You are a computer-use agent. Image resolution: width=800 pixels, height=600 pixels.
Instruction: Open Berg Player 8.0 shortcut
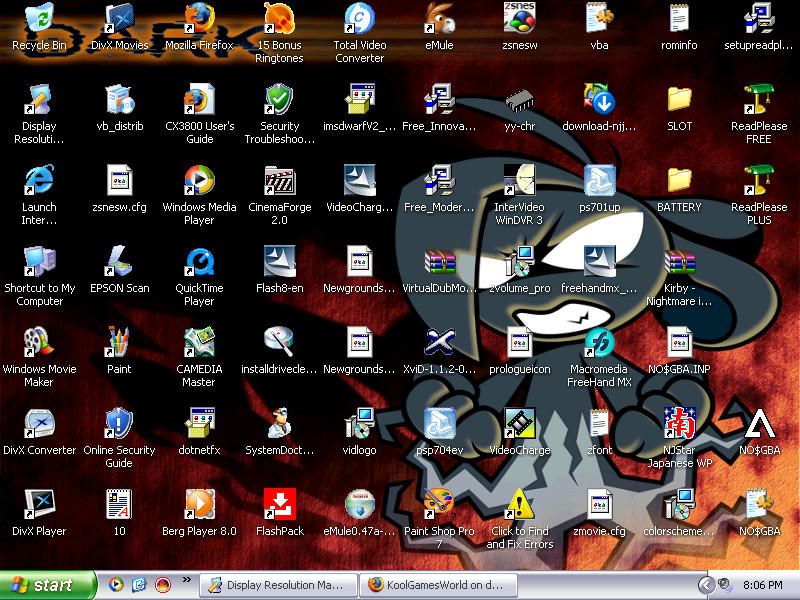point(199,504)
